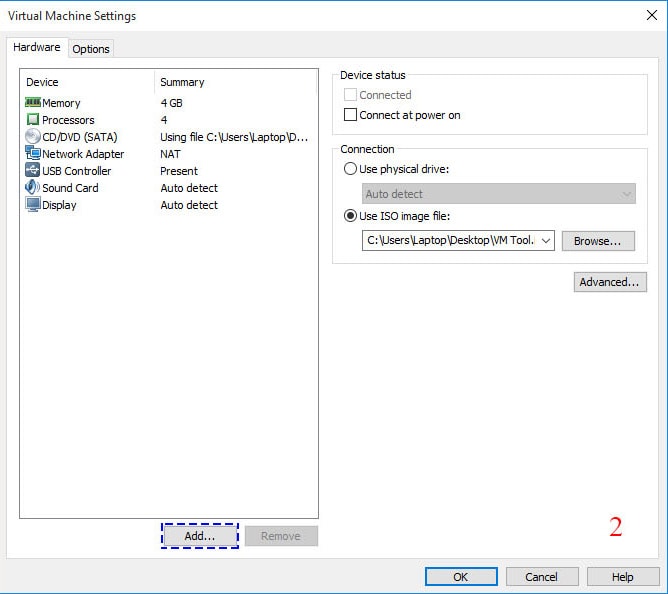
Task: Expand the Auto detect drive dropdown
Action: [627, 194]
